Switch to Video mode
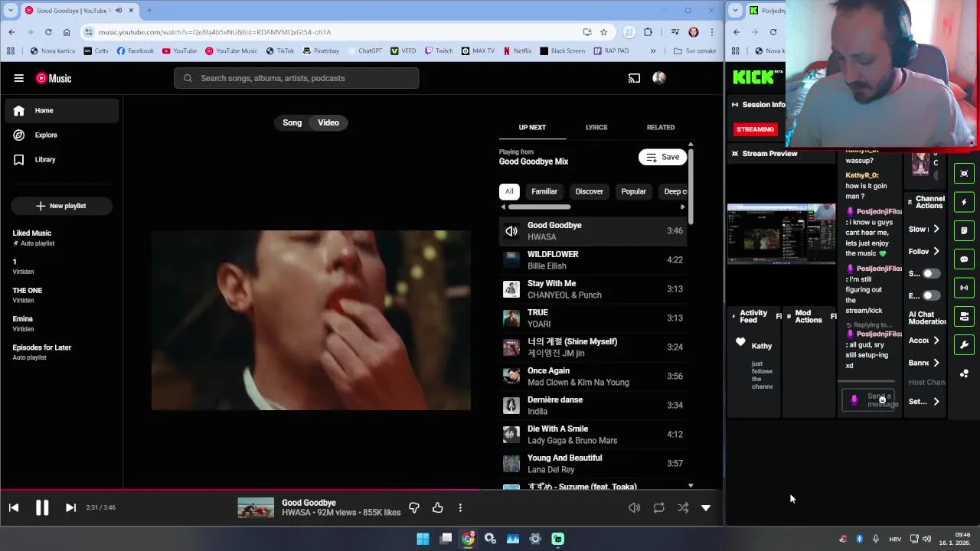Screen dimensions: 980x551 [x=328, y=122]
